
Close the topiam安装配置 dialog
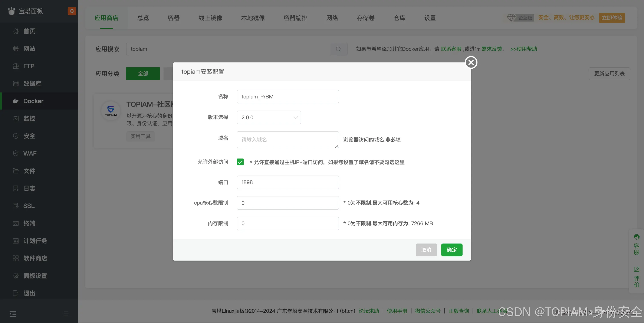(471, 62)
